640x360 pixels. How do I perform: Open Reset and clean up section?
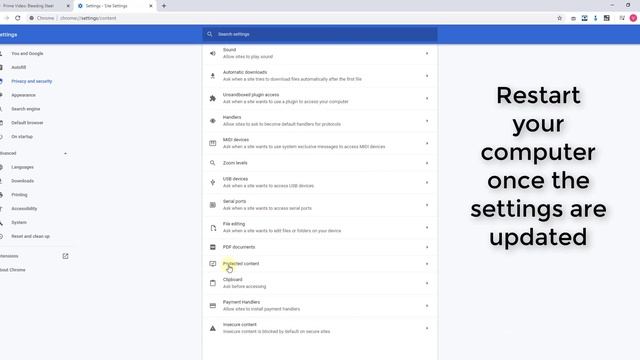31,236
